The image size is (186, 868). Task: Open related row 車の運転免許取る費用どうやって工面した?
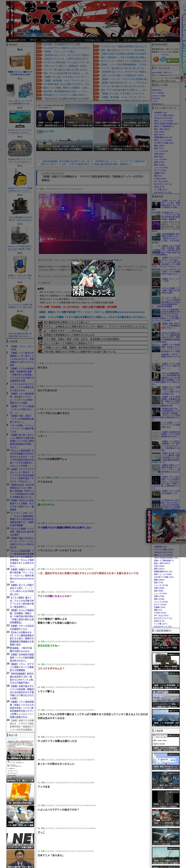click(x=93, y=322)
